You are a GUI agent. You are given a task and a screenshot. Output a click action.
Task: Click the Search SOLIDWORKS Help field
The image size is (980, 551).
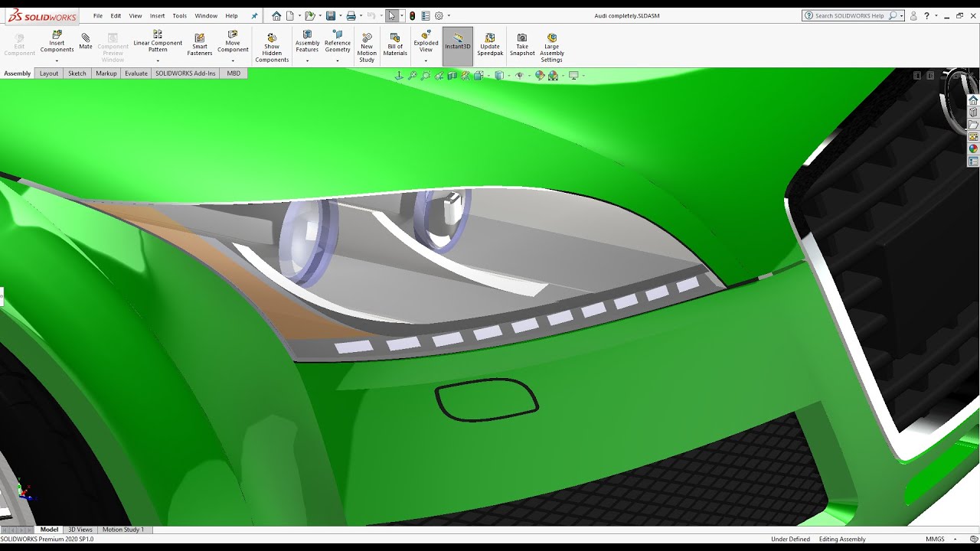854,15
